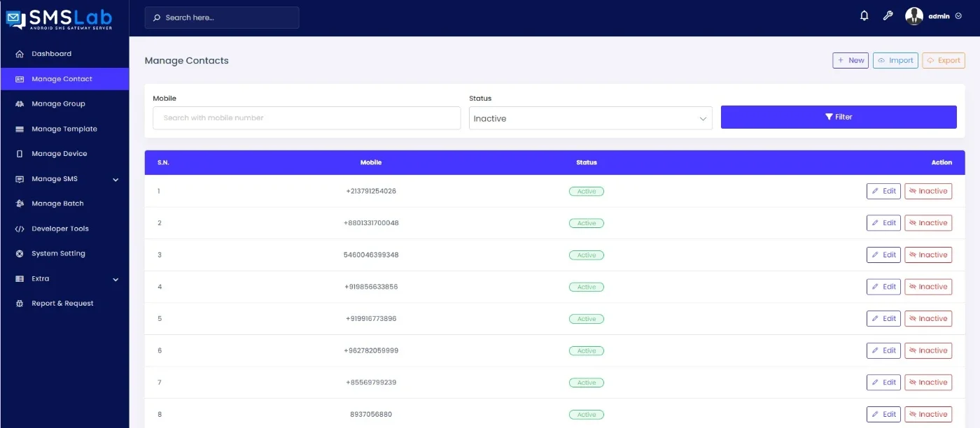Click the Manage SMS envelope icon
Viewport: 980px width, 428px height.
pos(20,179)
